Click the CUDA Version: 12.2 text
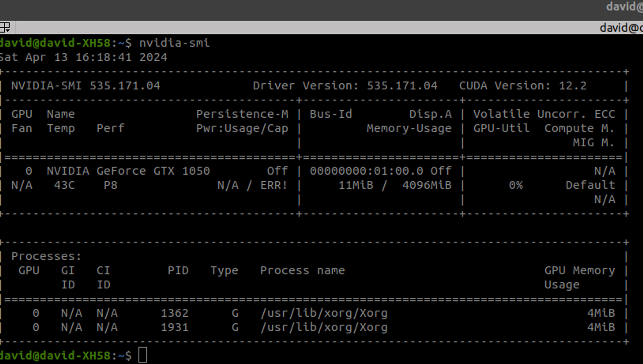Viewport: 643px width, 364px height. pos(523,86)
